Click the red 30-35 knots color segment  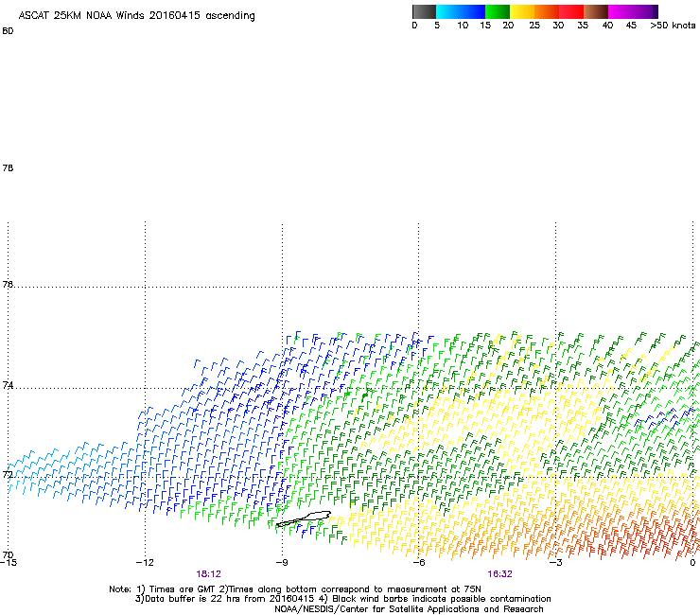[571, 11]
